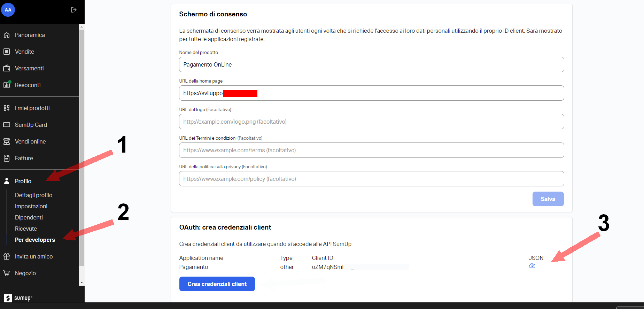Click the Versamenti wallet icon
This screenshot has height=309, width=644.
[7, 68]
